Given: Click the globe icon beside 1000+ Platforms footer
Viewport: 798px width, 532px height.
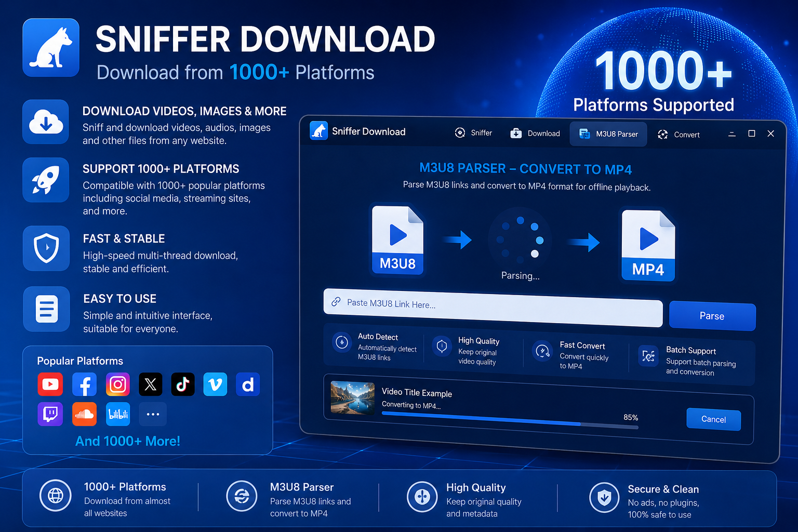Looking at the screenshot, I should pos(56,496).
